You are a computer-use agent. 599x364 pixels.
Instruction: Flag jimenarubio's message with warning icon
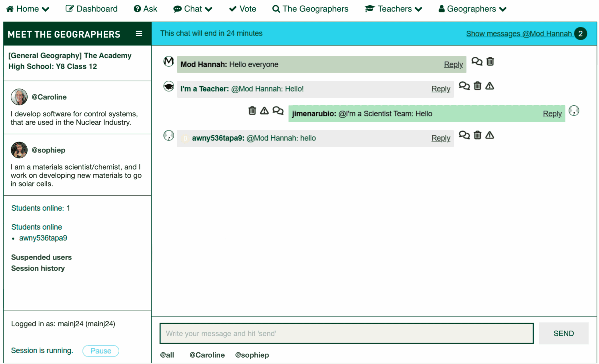pos(264,111)
